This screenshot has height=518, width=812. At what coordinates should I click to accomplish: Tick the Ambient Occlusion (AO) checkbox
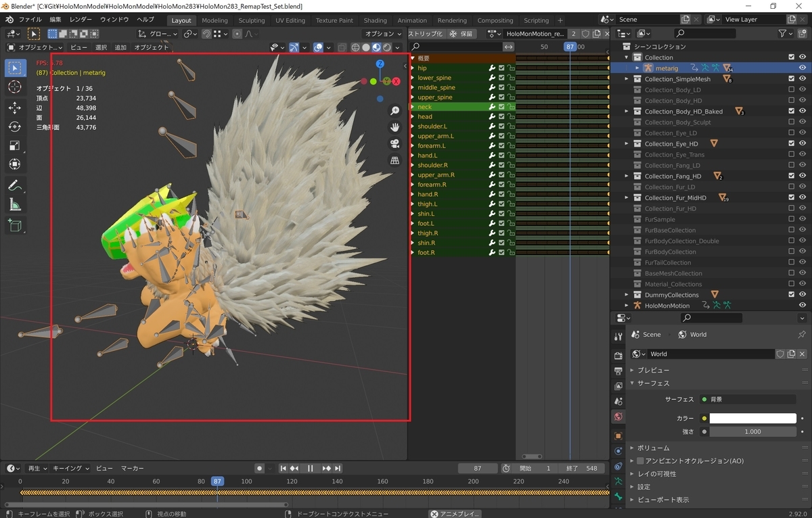coord(640,461)
